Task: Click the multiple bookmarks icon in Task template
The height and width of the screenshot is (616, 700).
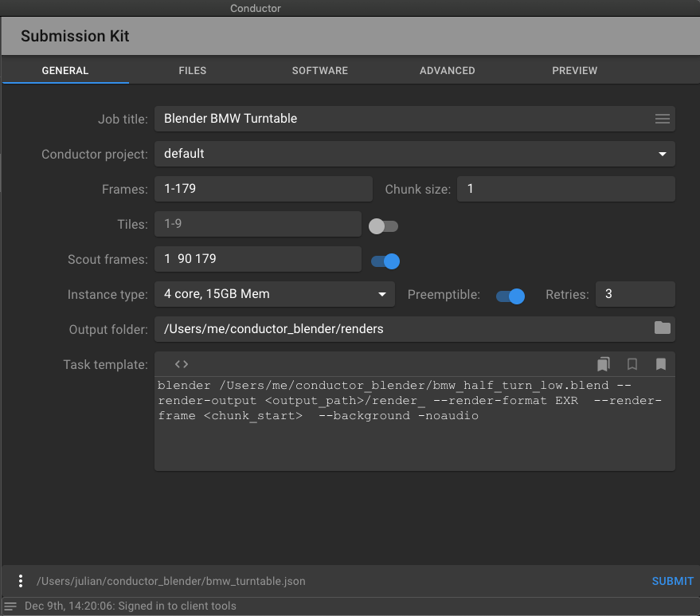Action: click(x=603, y=364)
